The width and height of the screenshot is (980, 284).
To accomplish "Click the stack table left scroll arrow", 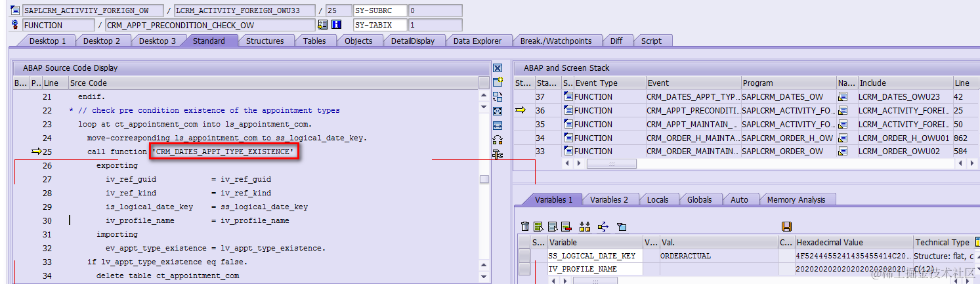I will pos(568,164).
